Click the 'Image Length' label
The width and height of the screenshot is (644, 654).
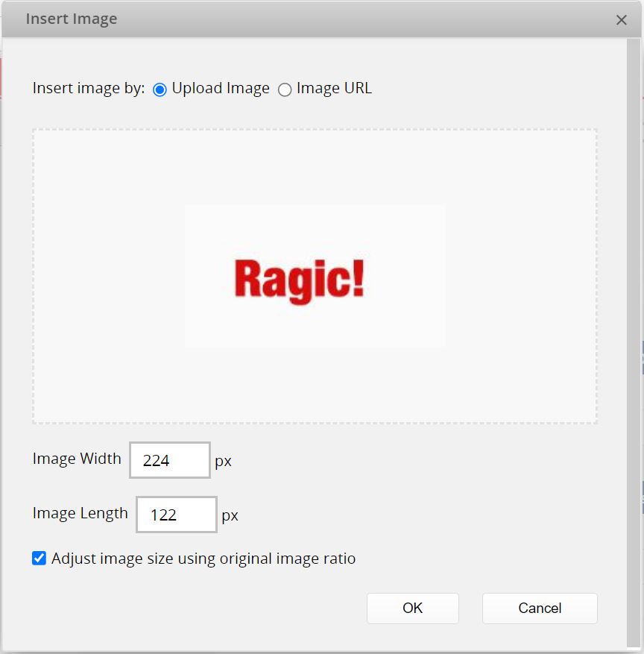coord(80,513)
